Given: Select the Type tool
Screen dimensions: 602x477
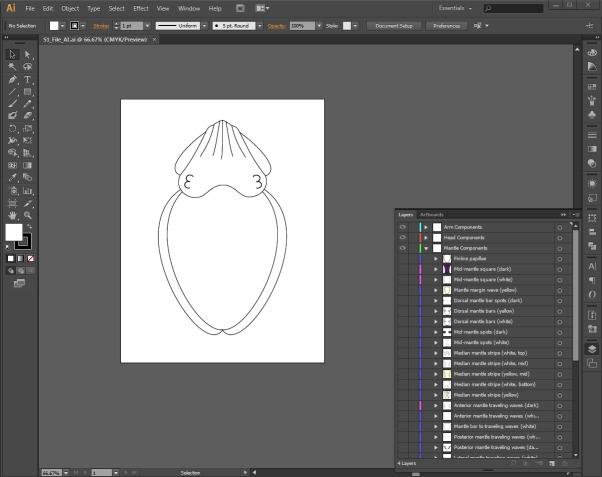Looking at the screenshot, I should [27, 79].
